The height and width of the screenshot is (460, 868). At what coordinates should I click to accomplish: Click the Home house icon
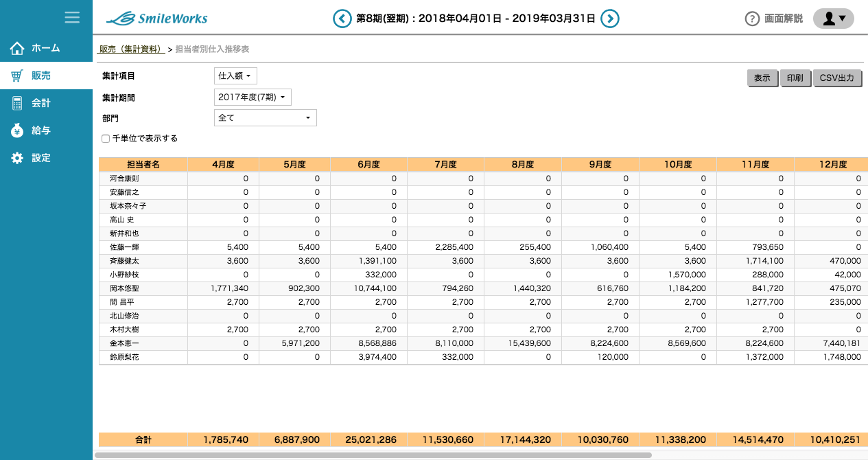click(17, 48)
